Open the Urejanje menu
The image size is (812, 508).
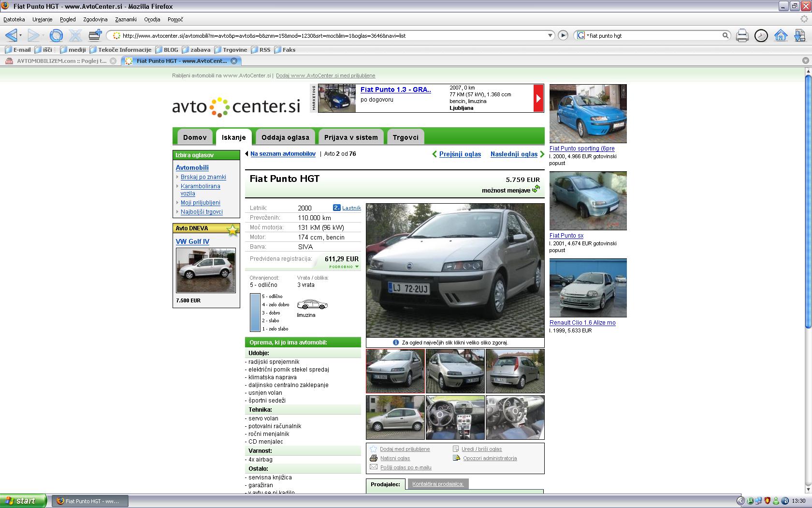[43, 19]
